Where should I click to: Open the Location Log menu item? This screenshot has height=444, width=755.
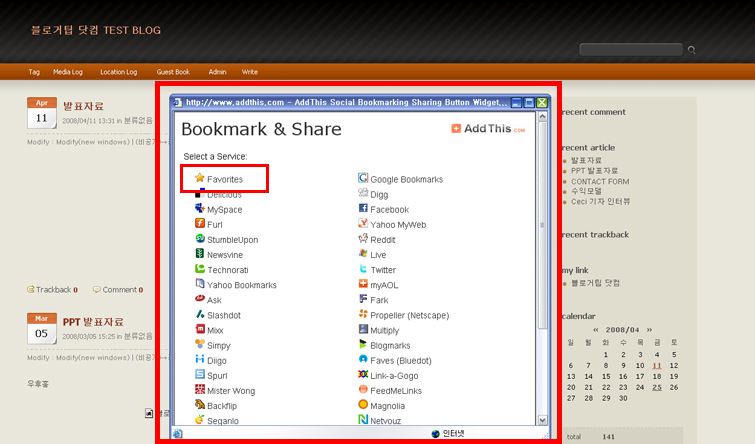tap(118, 72)
